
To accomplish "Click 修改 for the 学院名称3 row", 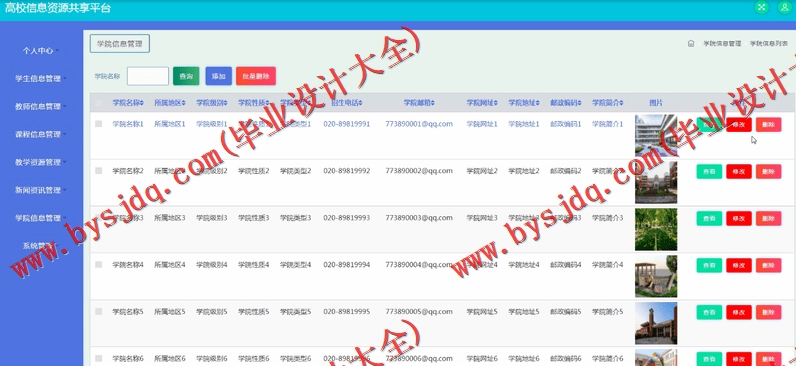I will coord(739,219).
